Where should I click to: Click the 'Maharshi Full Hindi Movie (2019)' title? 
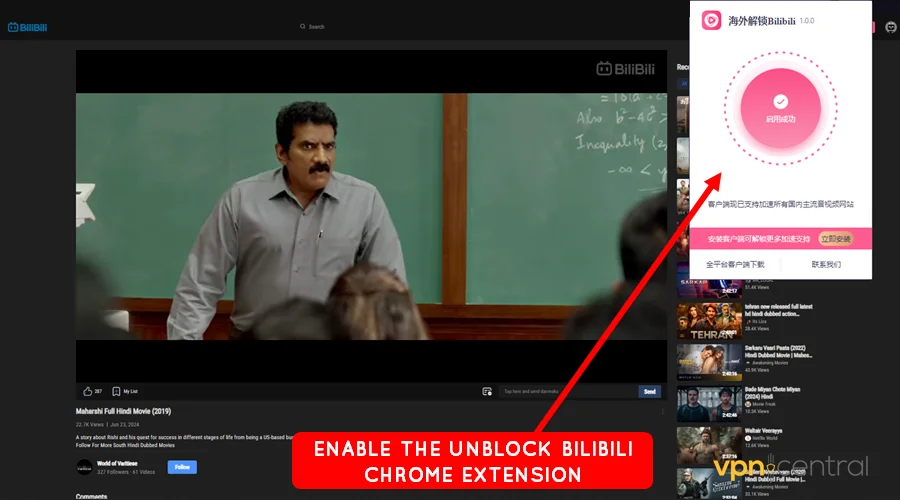tap(123, 411)
